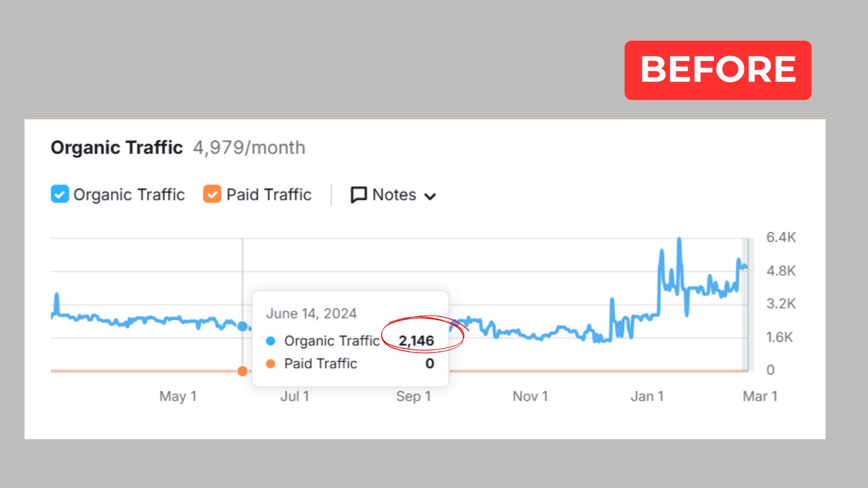Click the blue dot inside the tooltip
The height and width of the screenshot is (488, 868).
pos(271,341)
